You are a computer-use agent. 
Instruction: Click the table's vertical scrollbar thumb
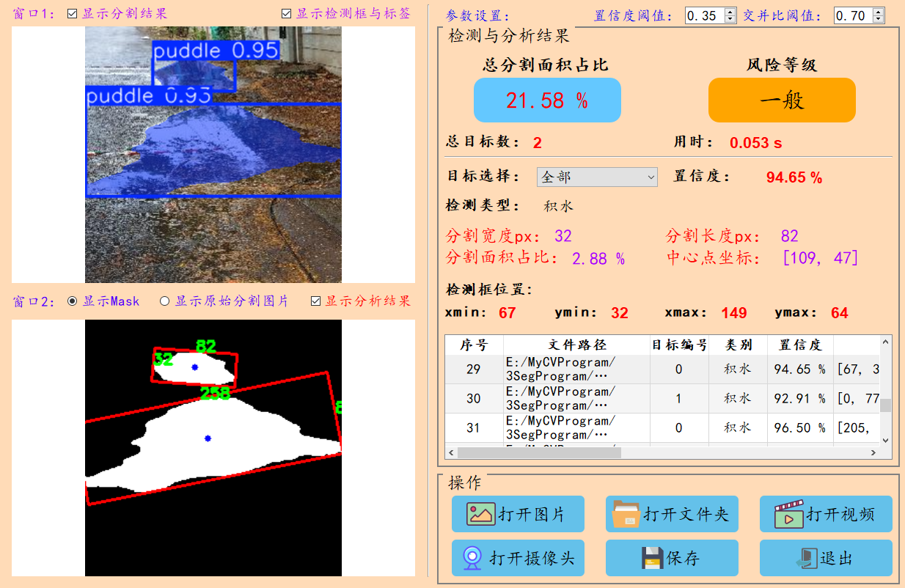tap(886, 405)
